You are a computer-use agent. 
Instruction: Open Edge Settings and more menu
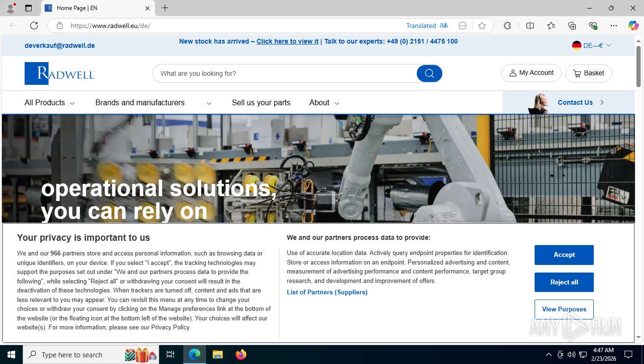(x=614, y=26)
